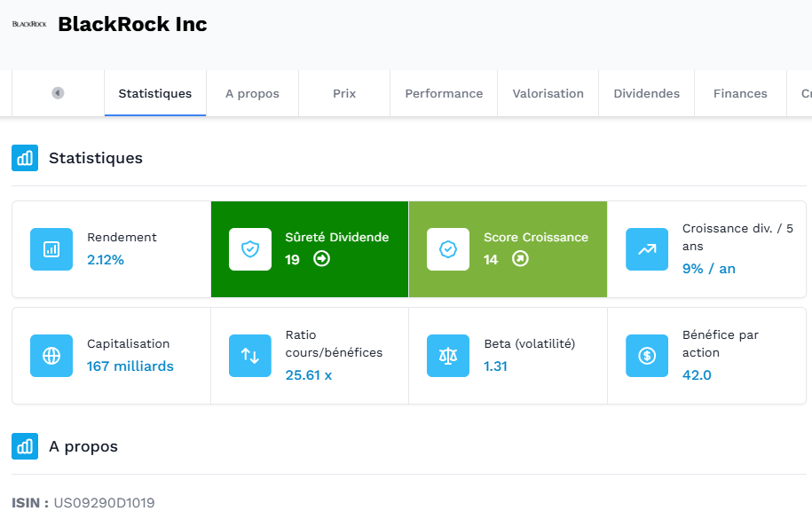Click the right-arrow circle beside Sûreté Dividende score 19
Viewport: 812px width, 519px height.
(x=321, y=258)
